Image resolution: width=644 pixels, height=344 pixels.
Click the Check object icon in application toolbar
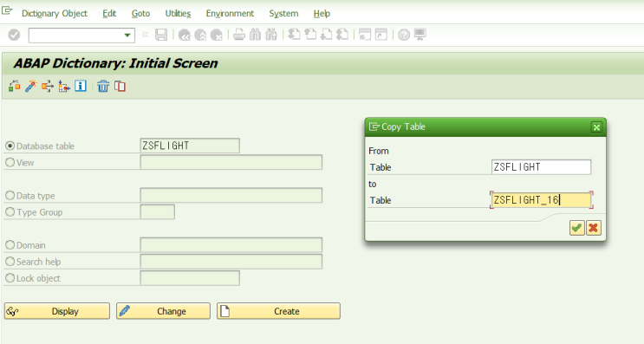(15, 86)
